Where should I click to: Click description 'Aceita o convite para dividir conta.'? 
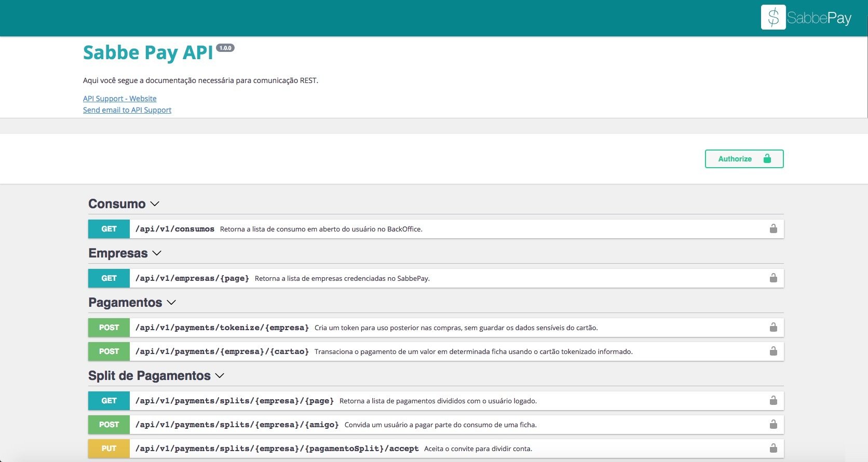[x=478, y=449]
